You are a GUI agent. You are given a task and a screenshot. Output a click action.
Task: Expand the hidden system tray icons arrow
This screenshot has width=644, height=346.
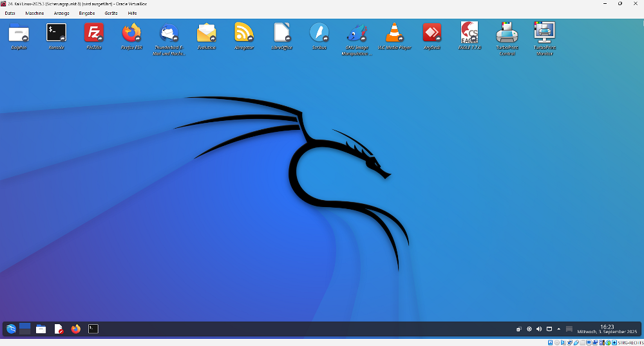pos(559,329)
